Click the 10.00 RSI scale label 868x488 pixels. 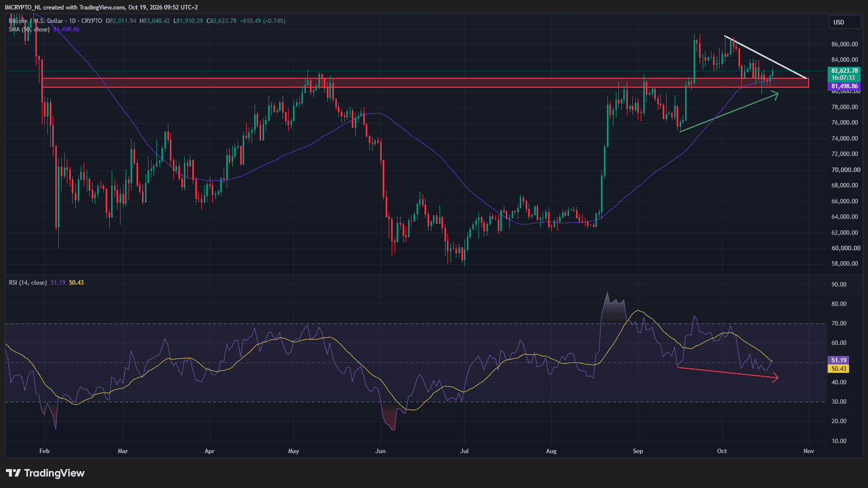coord(839,441)
